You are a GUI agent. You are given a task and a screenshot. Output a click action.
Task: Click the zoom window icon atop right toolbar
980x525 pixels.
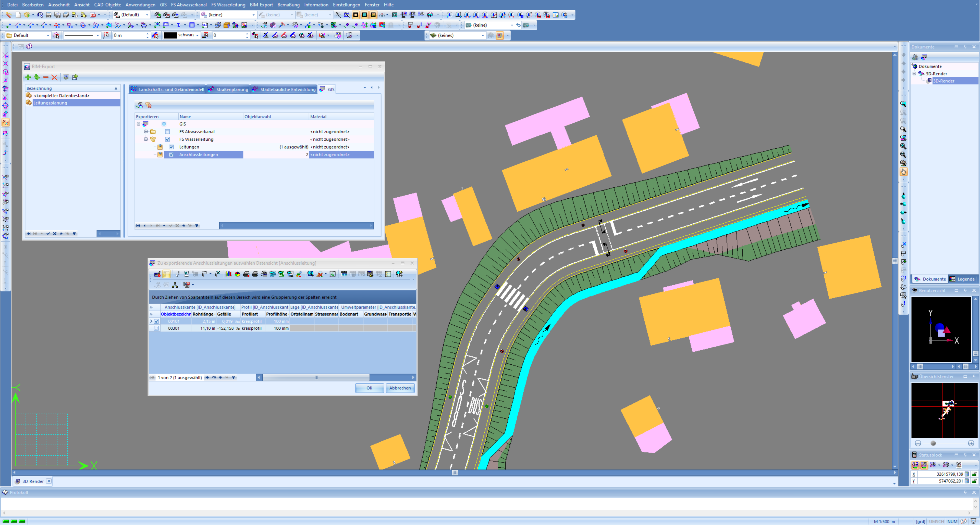pos(903,104)
